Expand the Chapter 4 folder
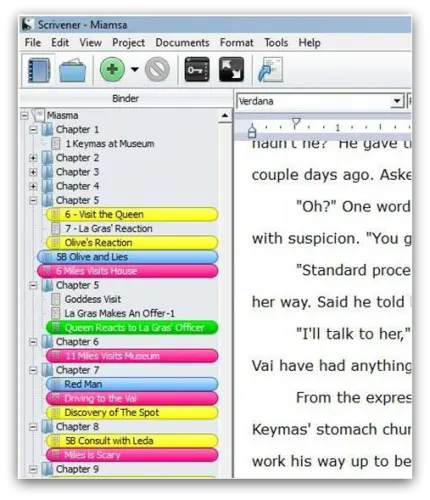The width and height of the screenshot is (430, 500). pos(33,186)
